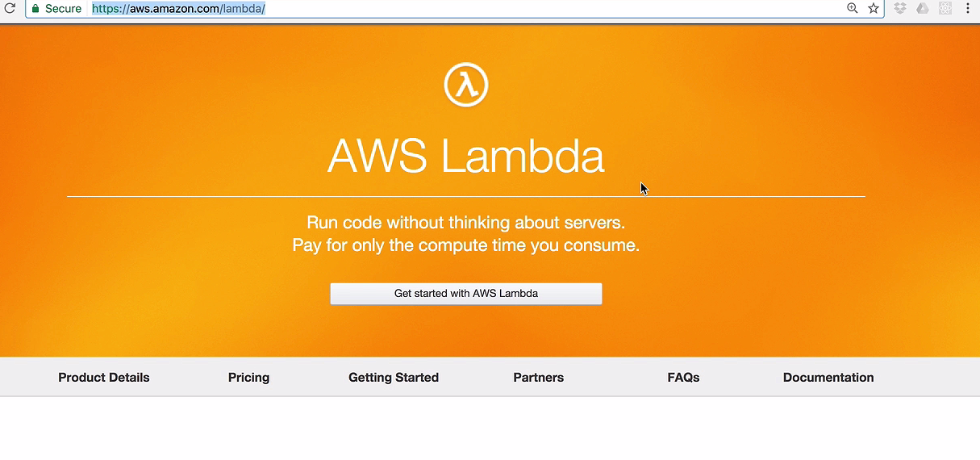
Task: Open the Product Details tab
Action: pos(104,377)
